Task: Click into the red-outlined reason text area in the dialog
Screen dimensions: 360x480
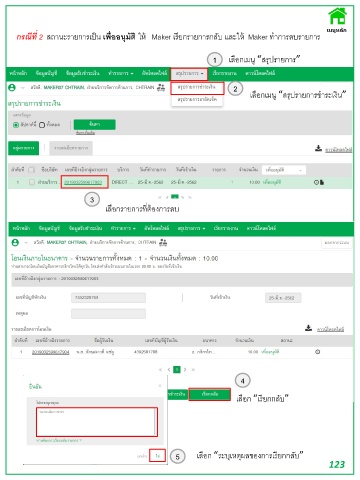Action: coord(97,422)
